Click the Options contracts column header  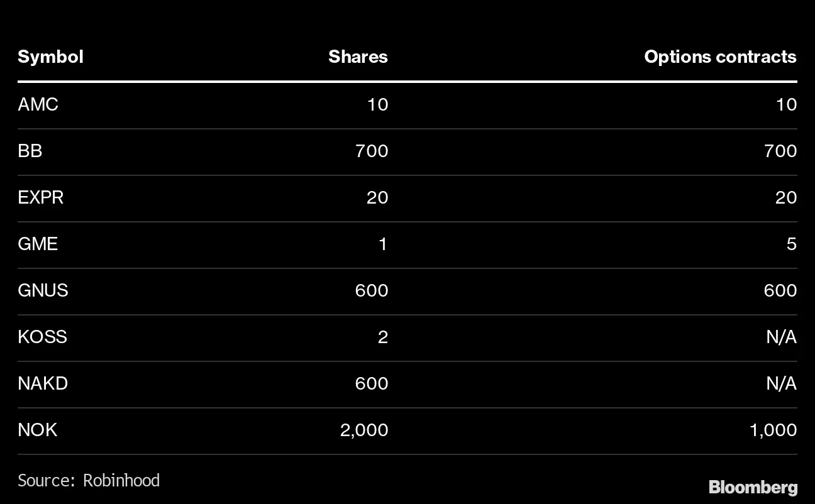(720, 57)
